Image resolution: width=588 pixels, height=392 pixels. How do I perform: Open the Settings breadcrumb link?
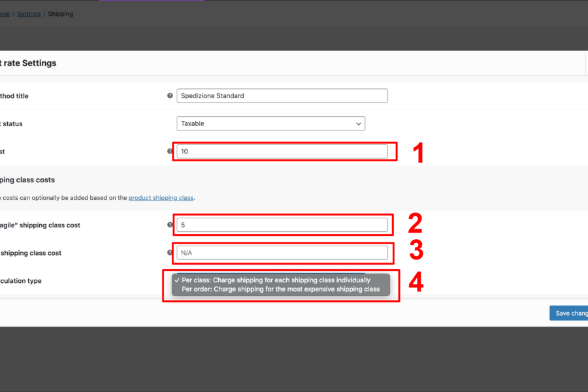(28, 13)
